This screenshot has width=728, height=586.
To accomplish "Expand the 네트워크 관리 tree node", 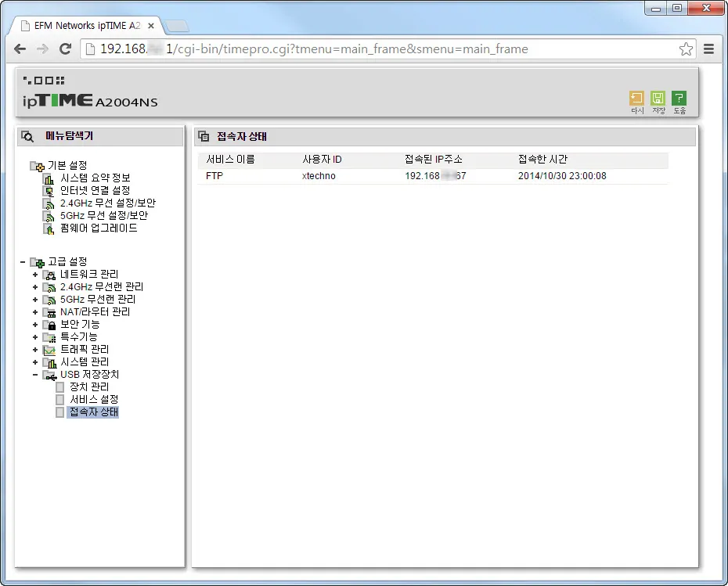I will click(35, 275).
